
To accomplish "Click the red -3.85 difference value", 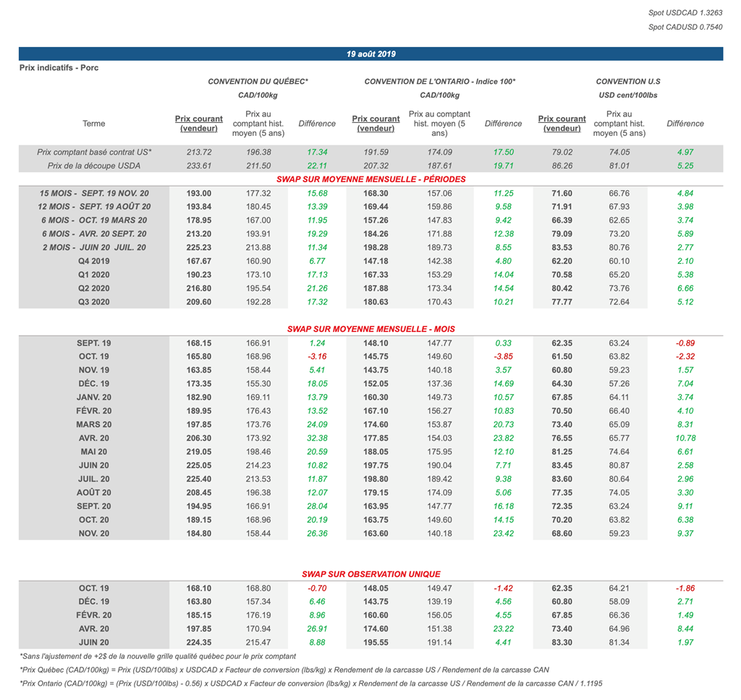I will pyautogui.click(x=503, y=357).
